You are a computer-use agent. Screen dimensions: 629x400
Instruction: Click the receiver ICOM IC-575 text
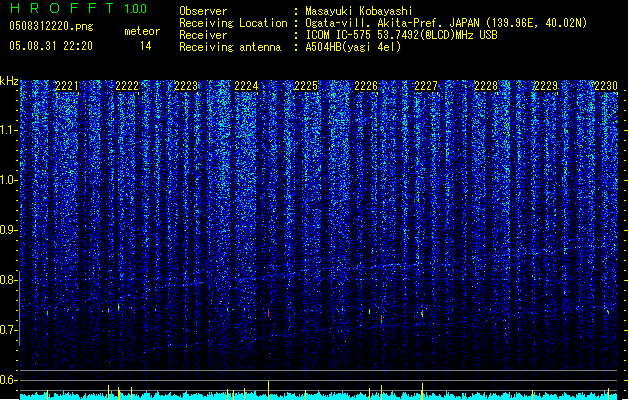[401, 35]
